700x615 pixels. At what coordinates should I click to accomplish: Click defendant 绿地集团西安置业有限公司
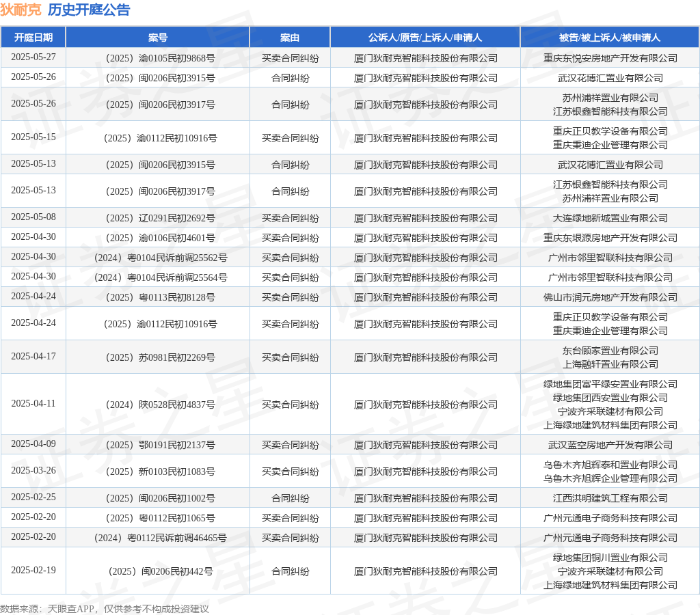610,398
